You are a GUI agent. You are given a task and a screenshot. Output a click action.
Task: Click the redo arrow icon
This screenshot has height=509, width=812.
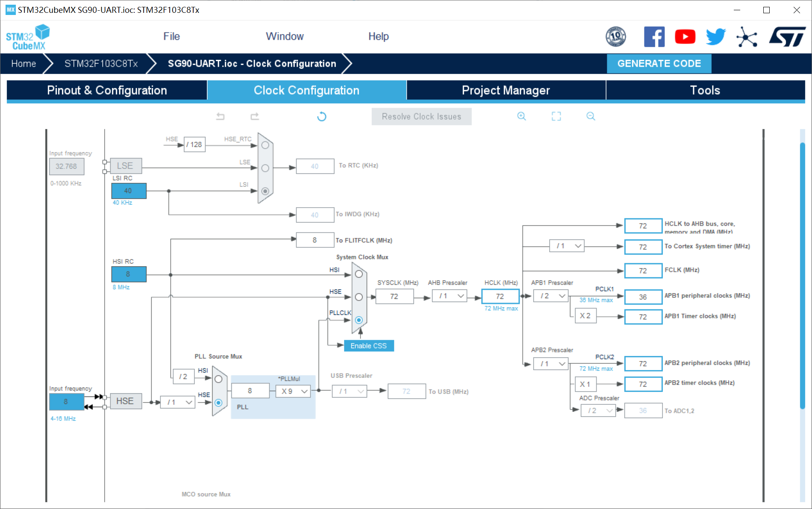255,116
